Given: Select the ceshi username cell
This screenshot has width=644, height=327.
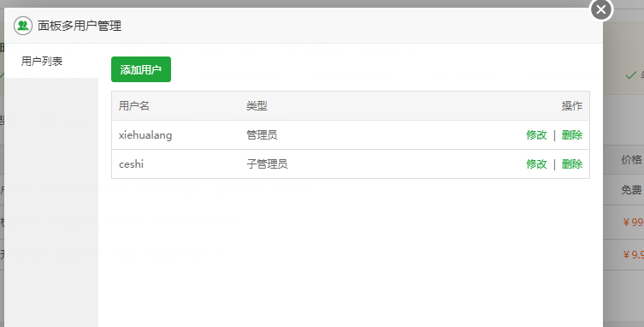Looking at the screenshot, I should coord(131,164).
